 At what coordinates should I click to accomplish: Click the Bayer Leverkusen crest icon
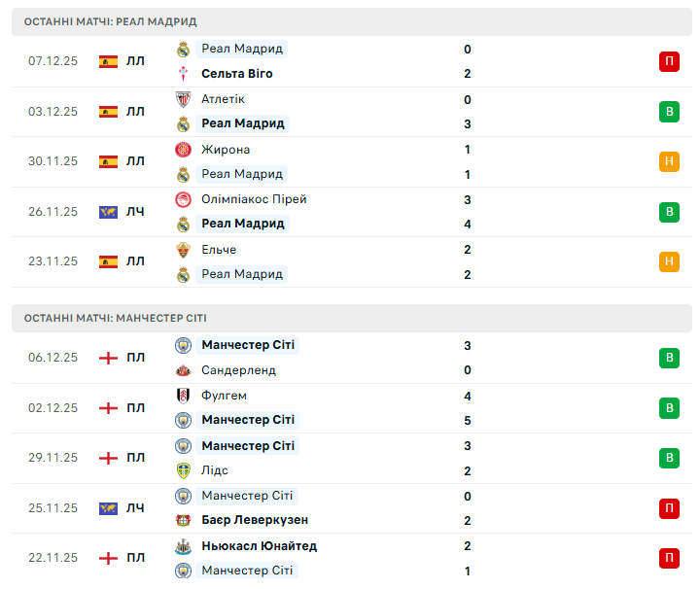coord(183,520)
